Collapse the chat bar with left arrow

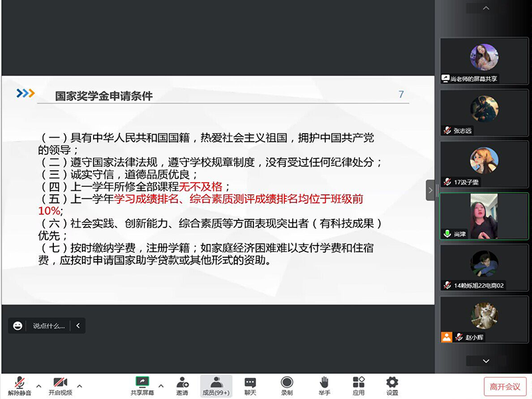pos(78,326)
